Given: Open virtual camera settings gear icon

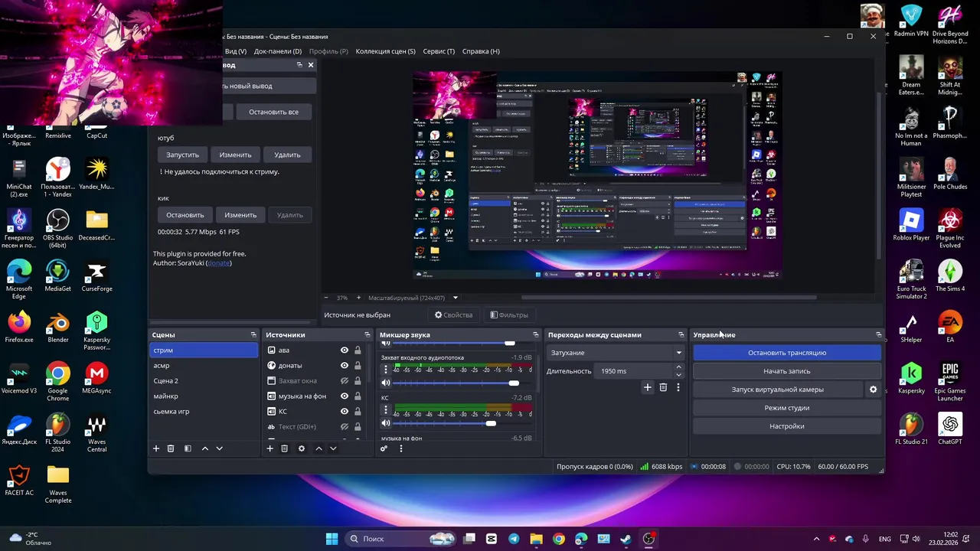Looking at the screenshot, I should click(873, 390).
